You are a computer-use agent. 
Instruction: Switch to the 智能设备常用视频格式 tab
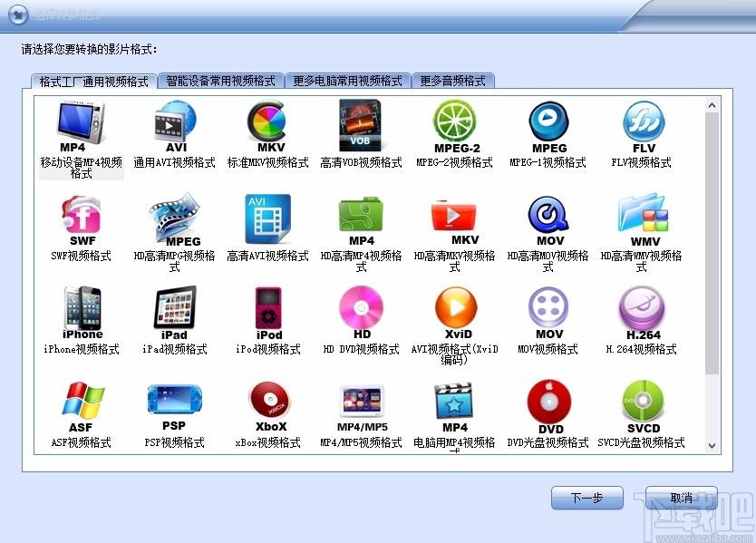coord(221,81)
